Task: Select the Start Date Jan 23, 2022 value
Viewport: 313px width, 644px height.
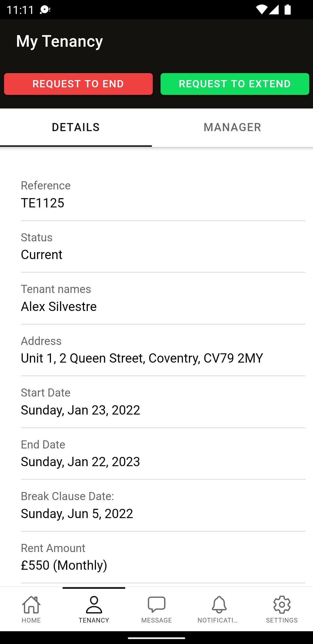Action: [x=80, y=410]
